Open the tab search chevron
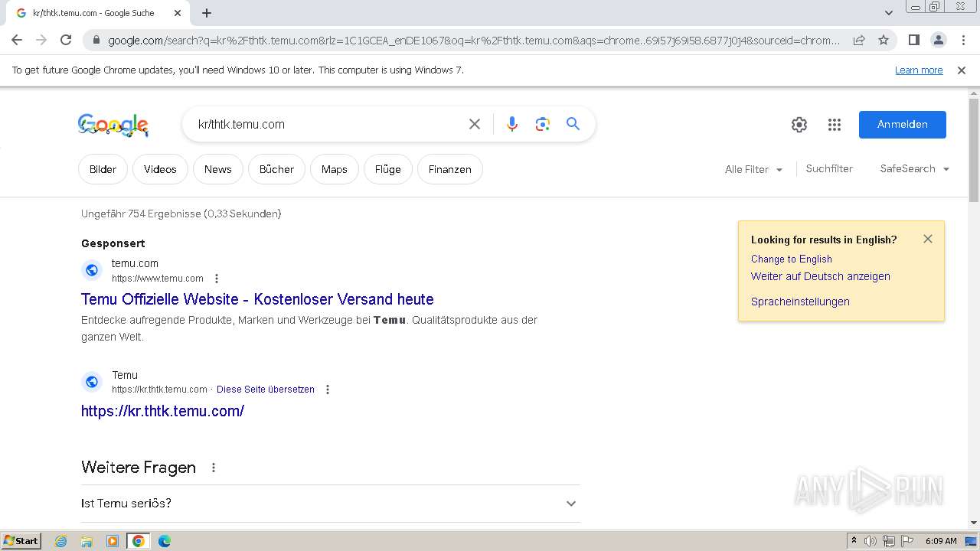 [x=889, y=12]
